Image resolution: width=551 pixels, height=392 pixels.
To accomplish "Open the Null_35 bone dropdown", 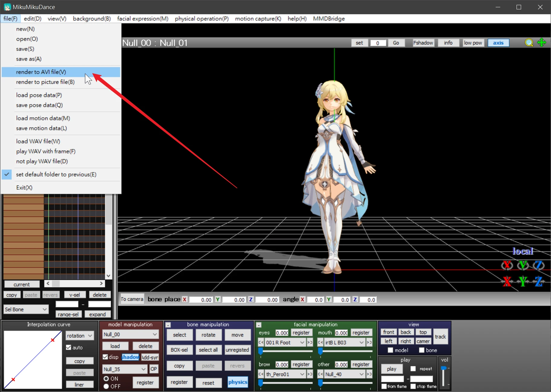I will [125, 369].
